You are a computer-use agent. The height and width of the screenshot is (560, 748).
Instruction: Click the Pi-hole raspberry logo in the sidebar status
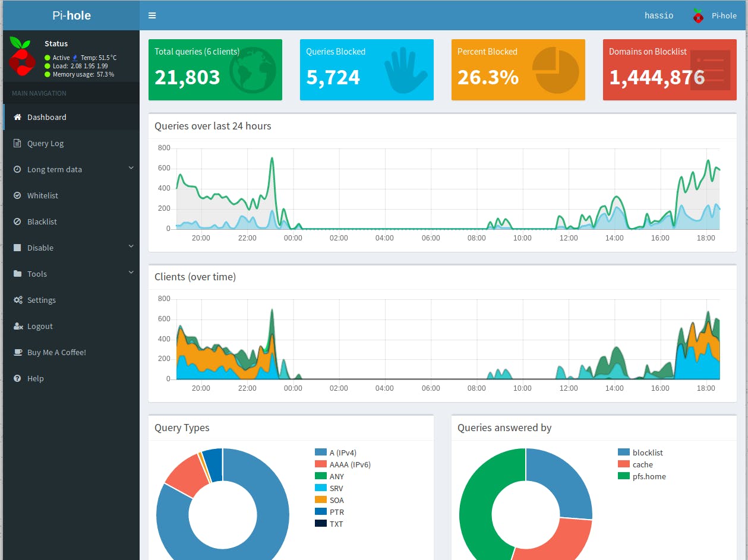21,56
